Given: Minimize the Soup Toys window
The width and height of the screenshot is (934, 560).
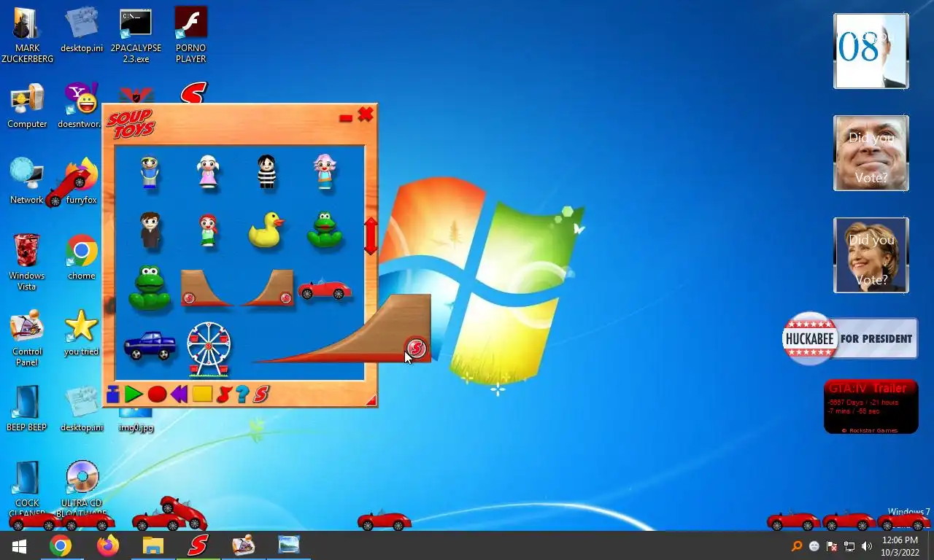Looking at the screenshot, I should tap(346, 117).
